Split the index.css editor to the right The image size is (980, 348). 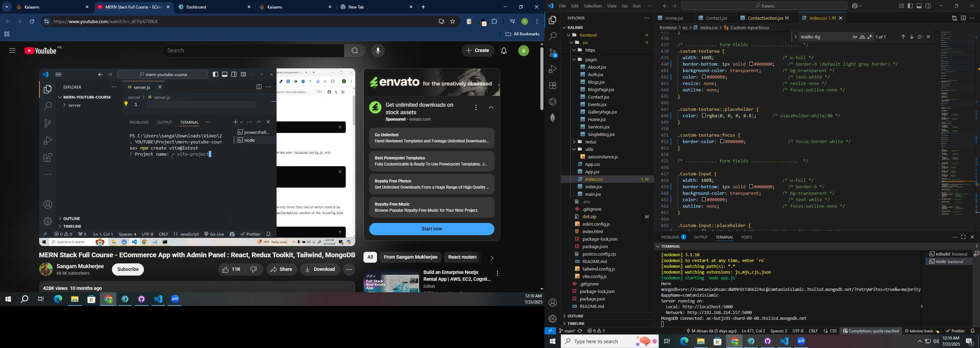click(x=963, y=18)
